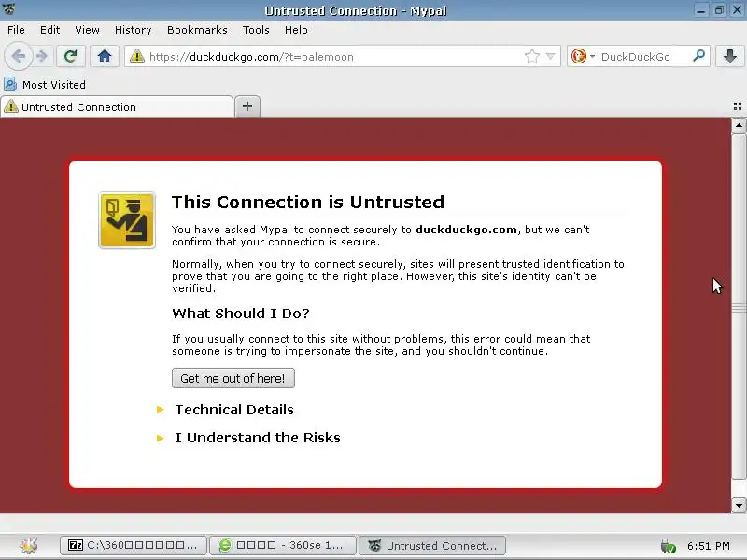The image size is (747, 560).
Task: Click the scrollbar up arrow
Action: tap(739, 126)
